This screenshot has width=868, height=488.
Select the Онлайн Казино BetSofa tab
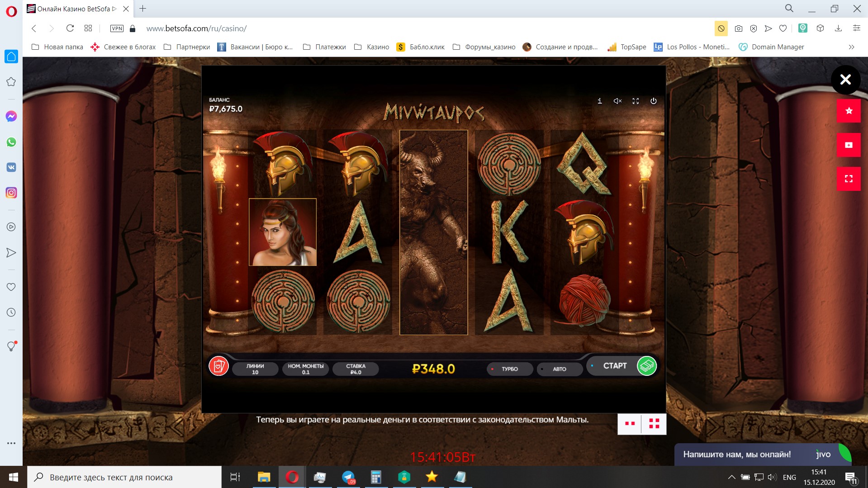pyautogui.click(x=78, y=9)
